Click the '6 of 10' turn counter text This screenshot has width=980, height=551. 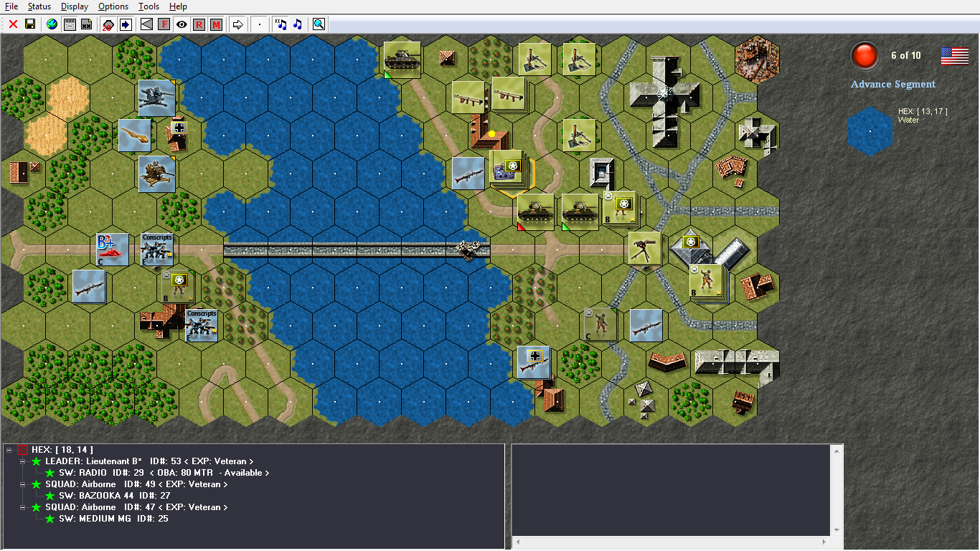(905, 55)
